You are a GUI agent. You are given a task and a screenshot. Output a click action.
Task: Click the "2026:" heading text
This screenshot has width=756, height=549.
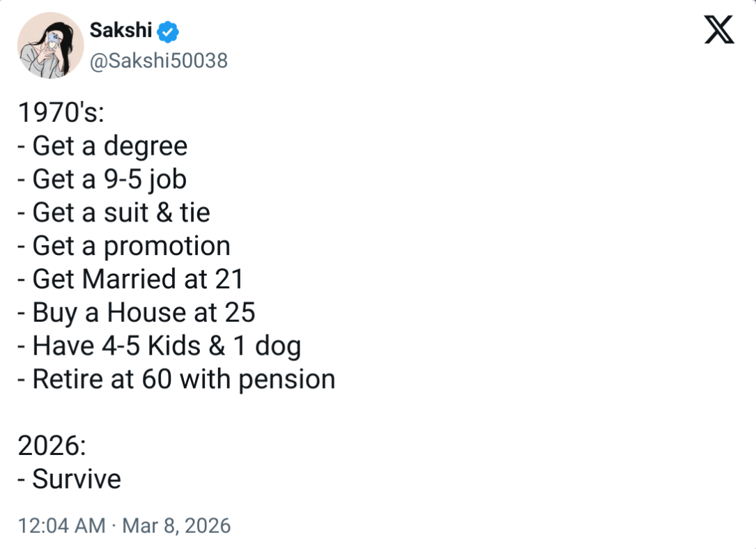(52, 446)
